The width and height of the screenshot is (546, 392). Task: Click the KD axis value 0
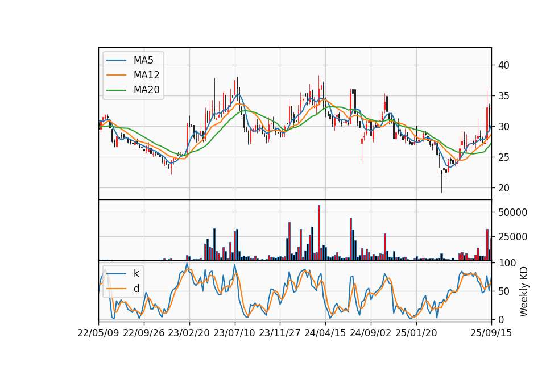click(501, 320)
